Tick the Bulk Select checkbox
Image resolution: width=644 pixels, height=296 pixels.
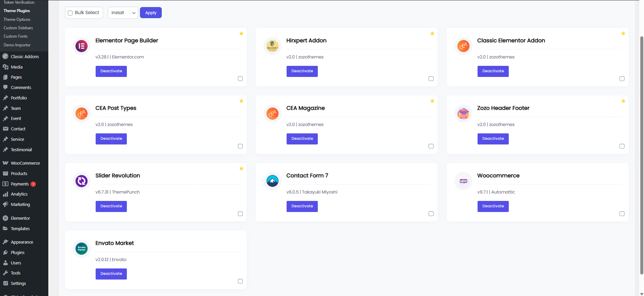(70, 13)
